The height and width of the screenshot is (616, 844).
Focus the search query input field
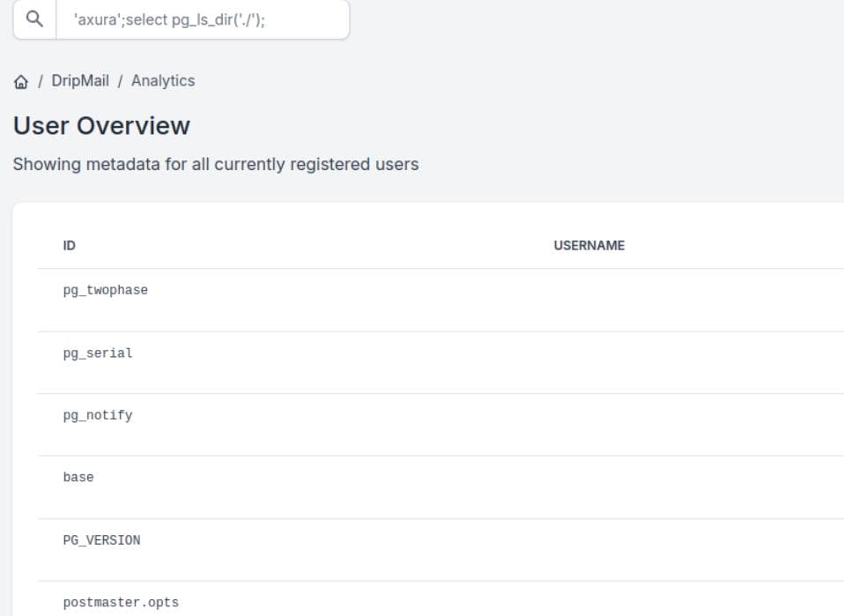tap(203, 19)
